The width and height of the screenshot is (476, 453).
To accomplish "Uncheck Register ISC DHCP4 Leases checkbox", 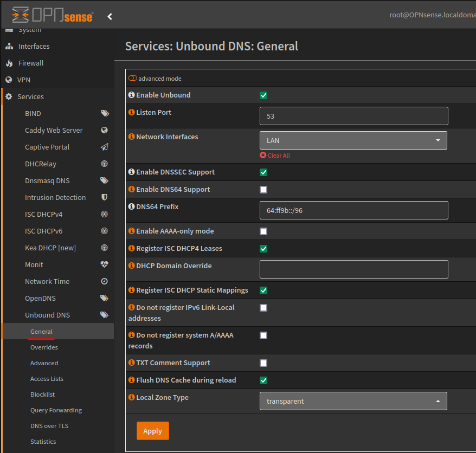I will pyautogui.click(x=263, y=249).
